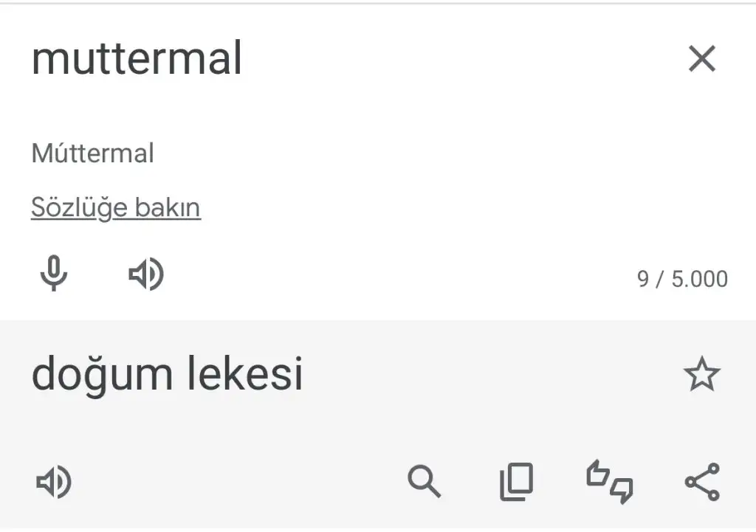Search the translation with the magnifier icon
This screenshot has height=532, width=756.
pos(424,481)
